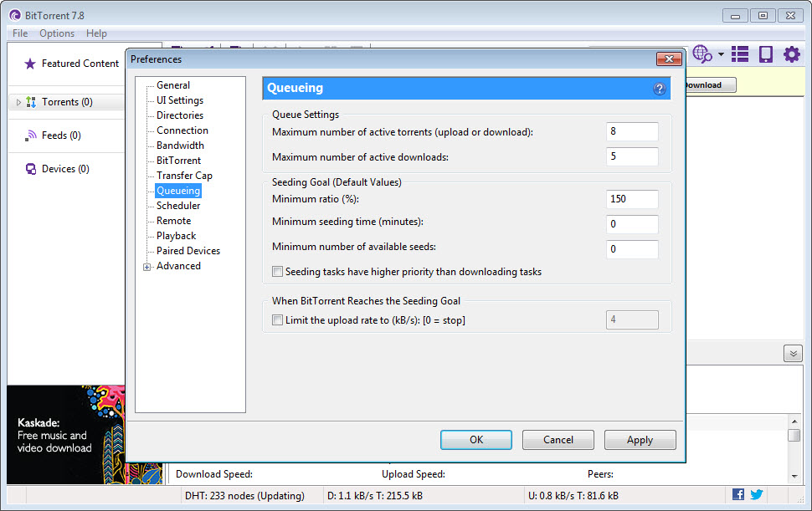Enable seeding tasks higher priority checkbox
The image size is (812, 511).
pyautogui.click(x=278, y=272)
